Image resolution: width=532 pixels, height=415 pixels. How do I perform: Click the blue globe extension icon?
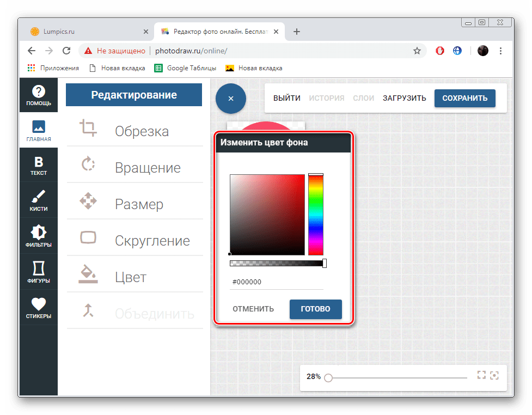[457, 51]
